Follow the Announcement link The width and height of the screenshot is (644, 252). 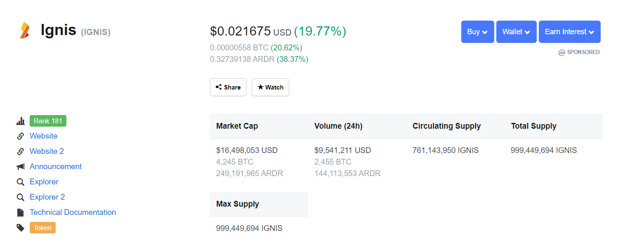click(56, 167)
